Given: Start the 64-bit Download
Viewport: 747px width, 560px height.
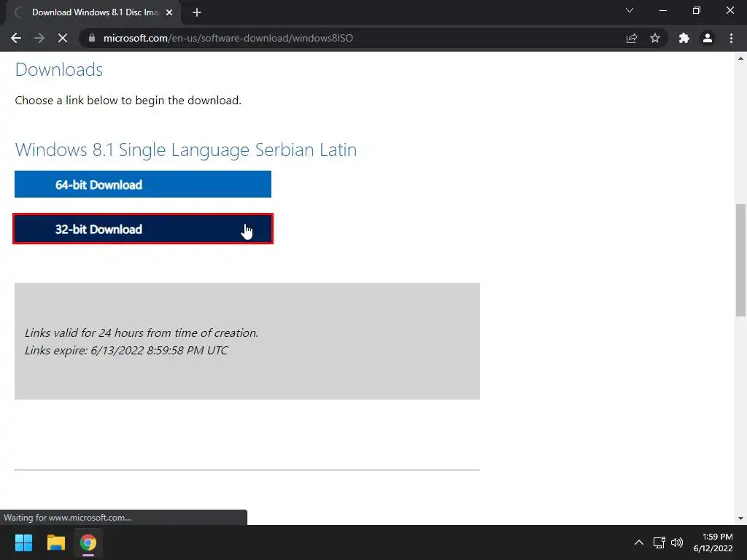Looking at the screenshot, I should (143, 184).
